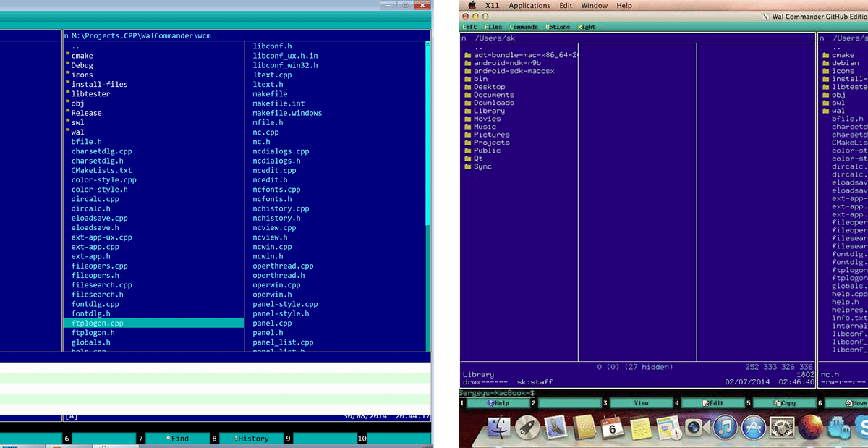Click the debian folder icon in the Mac right panel
This screenshot has height=448, width=868.
826,63
